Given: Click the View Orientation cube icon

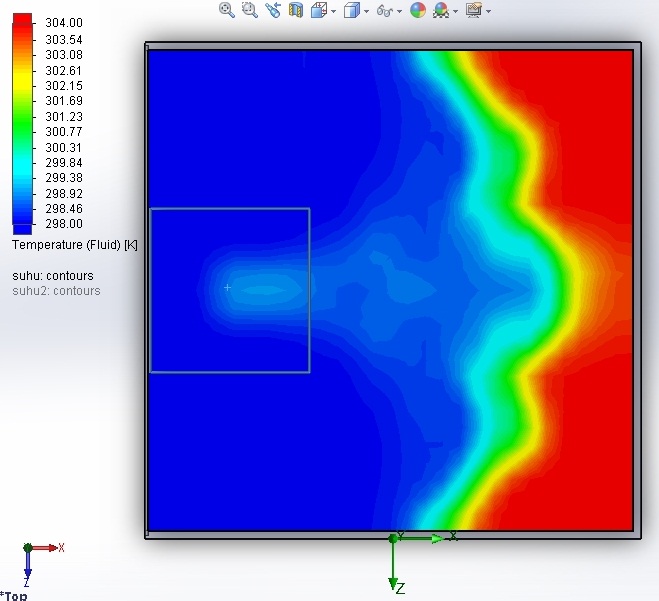Looking at the screenshot, I should 319,10.
